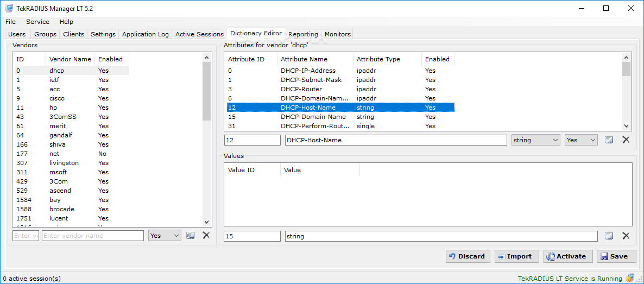The width and height of the screenshot is (644, 284).
Task: Select vendor row brocade
Action: [72, 209]
